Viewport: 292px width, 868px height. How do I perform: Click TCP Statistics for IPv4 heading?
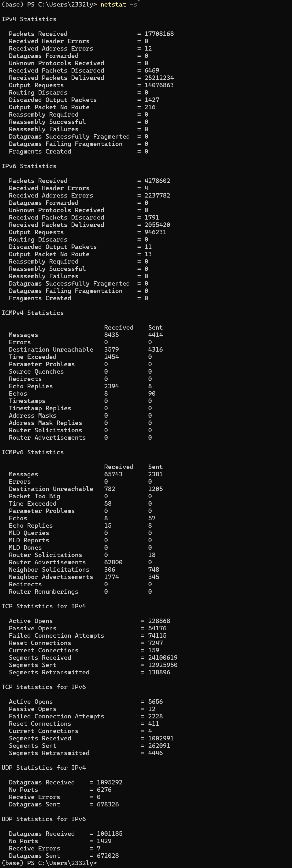pos(44,606)
